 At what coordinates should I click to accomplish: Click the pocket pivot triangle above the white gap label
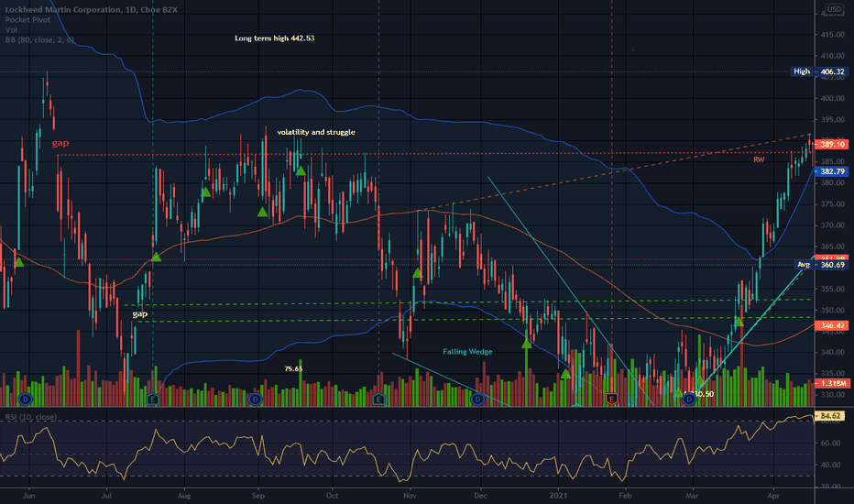point(156,257)
